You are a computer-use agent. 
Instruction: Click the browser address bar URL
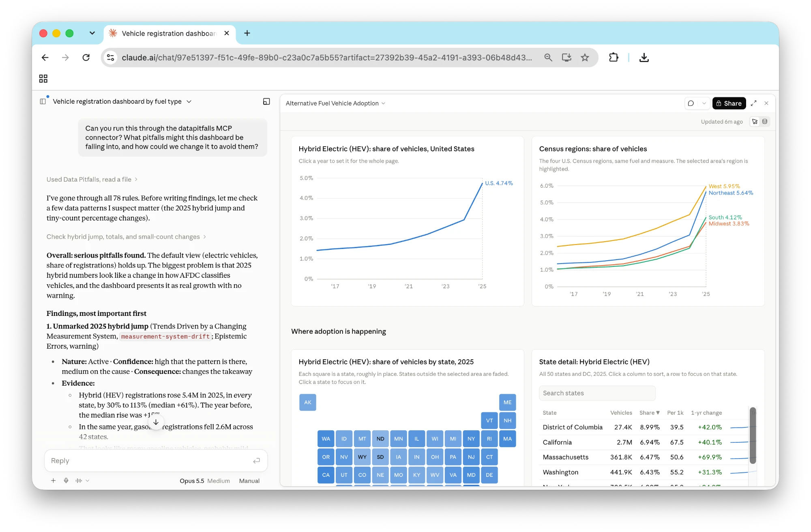(327, 58)
